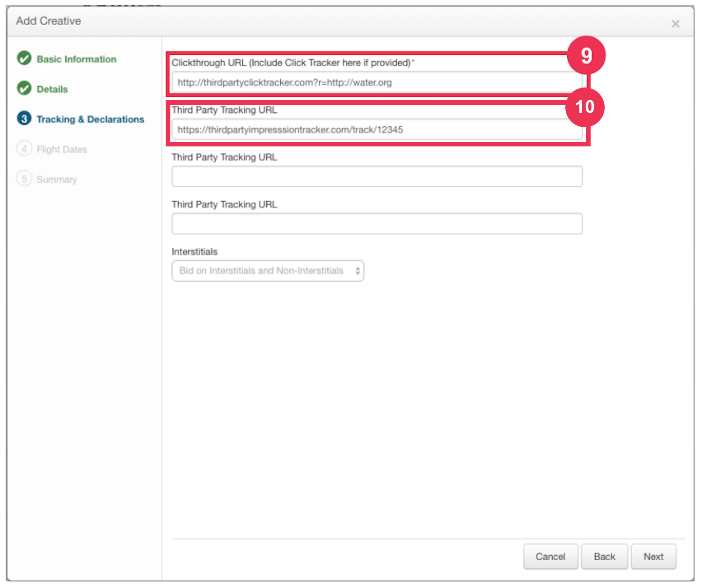702x588 pixels.
Task: Click the green checkmark beside Basic Information
Action: tap(24, 58)
